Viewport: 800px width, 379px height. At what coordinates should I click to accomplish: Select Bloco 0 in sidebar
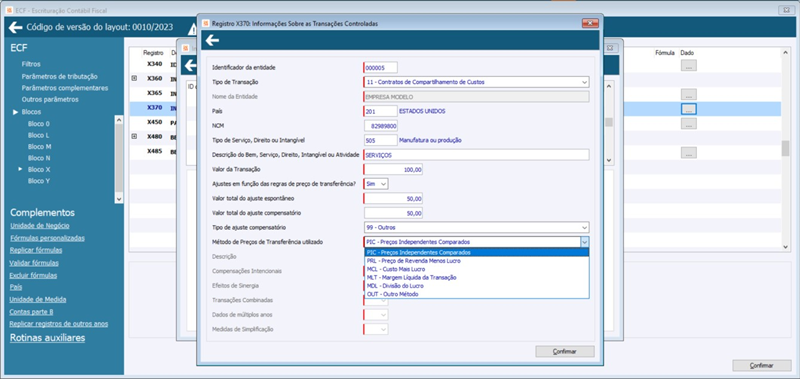[39, 123]
